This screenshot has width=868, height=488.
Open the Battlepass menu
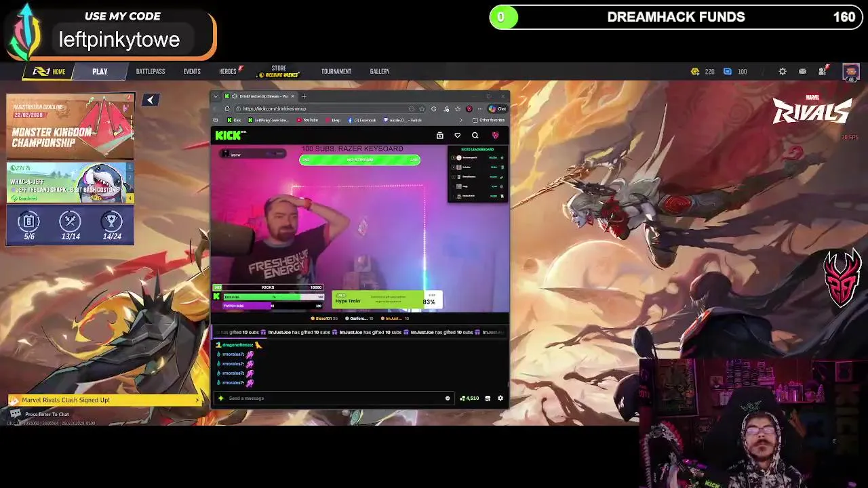coord(150,71)
